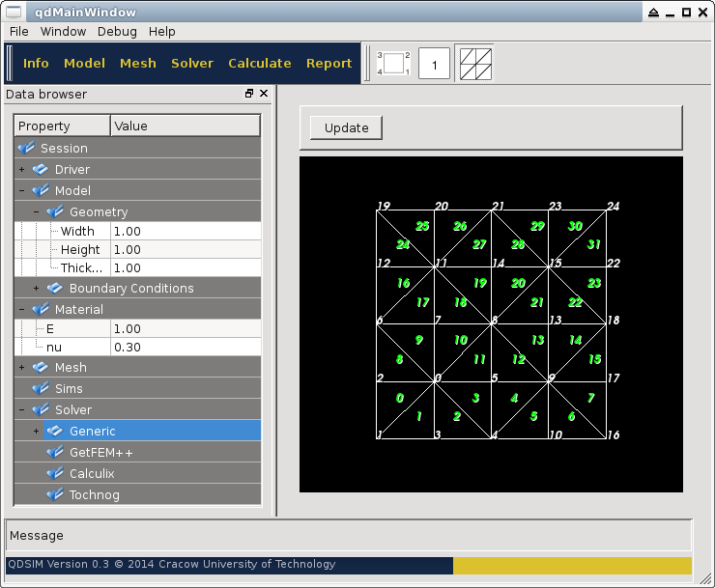
Task: Open the Window menu
Action: click(63, 31)
